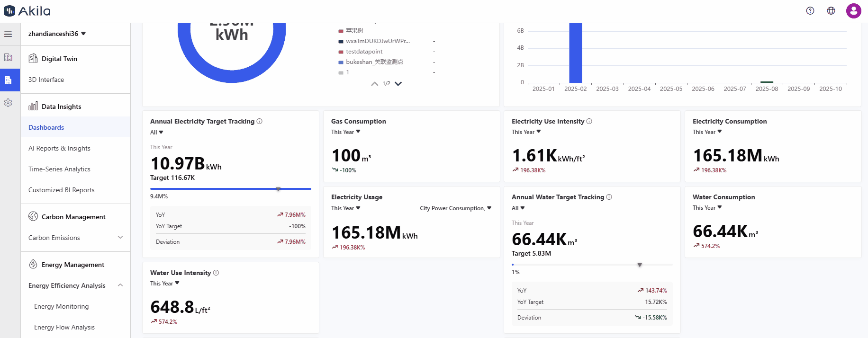
Task: Click the Annual Electricity Target progress marker
Action: pos(278,189)
